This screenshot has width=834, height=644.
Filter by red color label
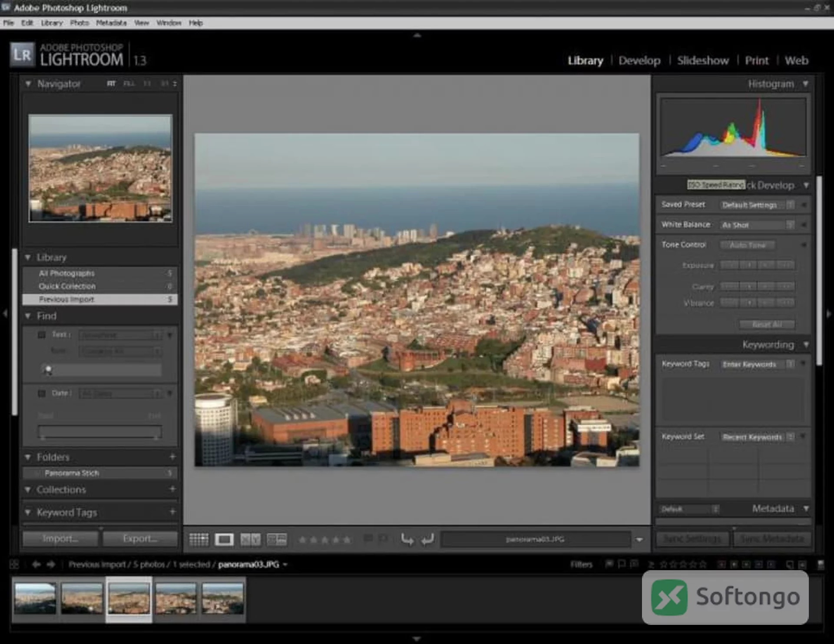721,564
